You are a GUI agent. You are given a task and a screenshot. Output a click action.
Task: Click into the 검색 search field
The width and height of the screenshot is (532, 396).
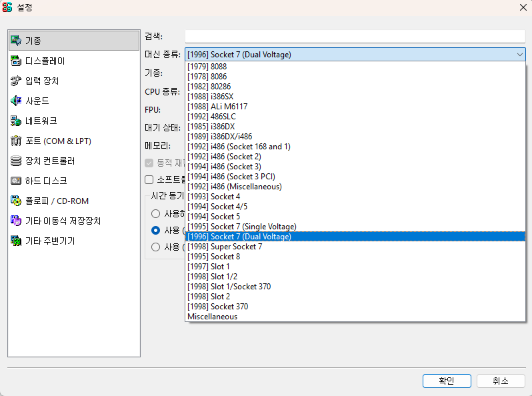355,36
